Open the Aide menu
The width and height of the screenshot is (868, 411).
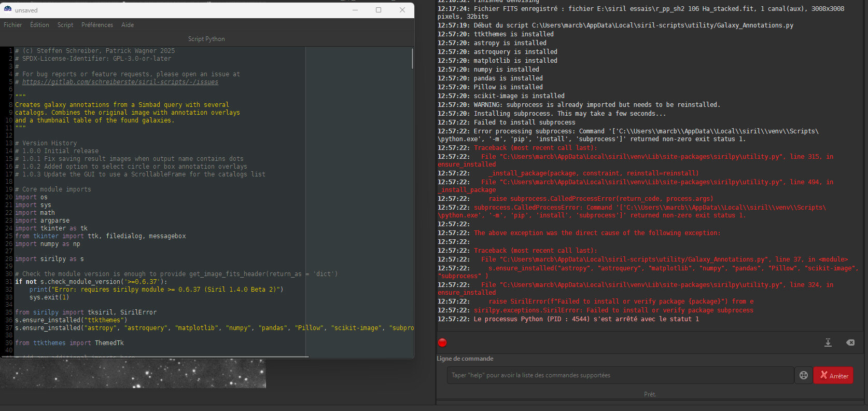coord(128,25)
